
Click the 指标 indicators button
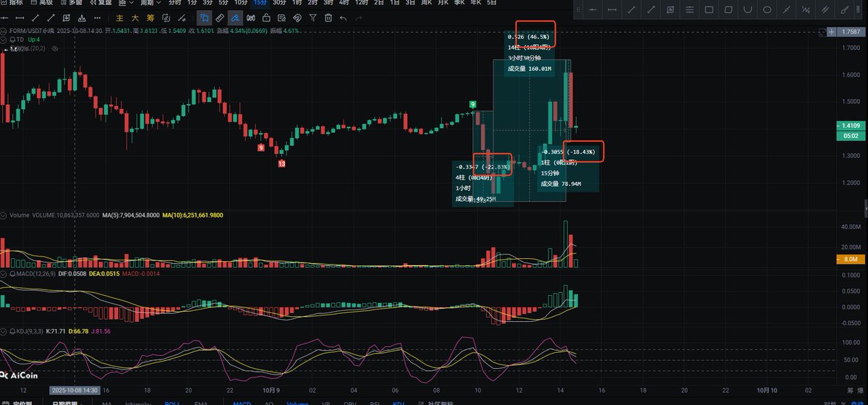click(x=10, y=3)
